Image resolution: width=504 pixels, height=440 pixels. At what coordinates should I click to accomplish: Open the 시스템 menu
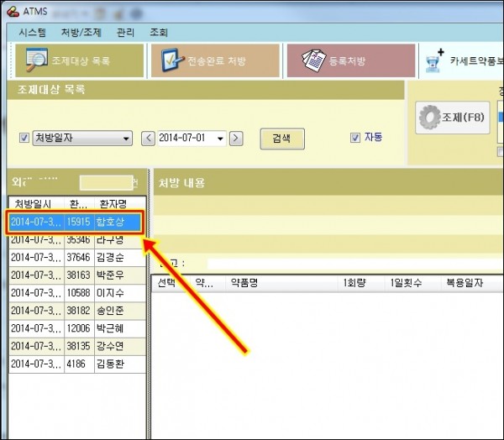click(32, 33)
